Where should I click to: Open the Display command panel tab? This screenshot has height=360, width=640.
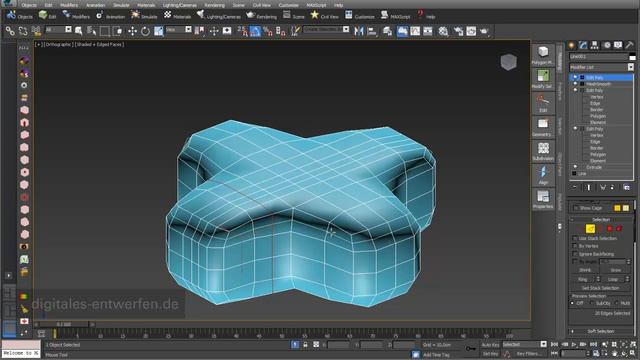click(618, 45)
